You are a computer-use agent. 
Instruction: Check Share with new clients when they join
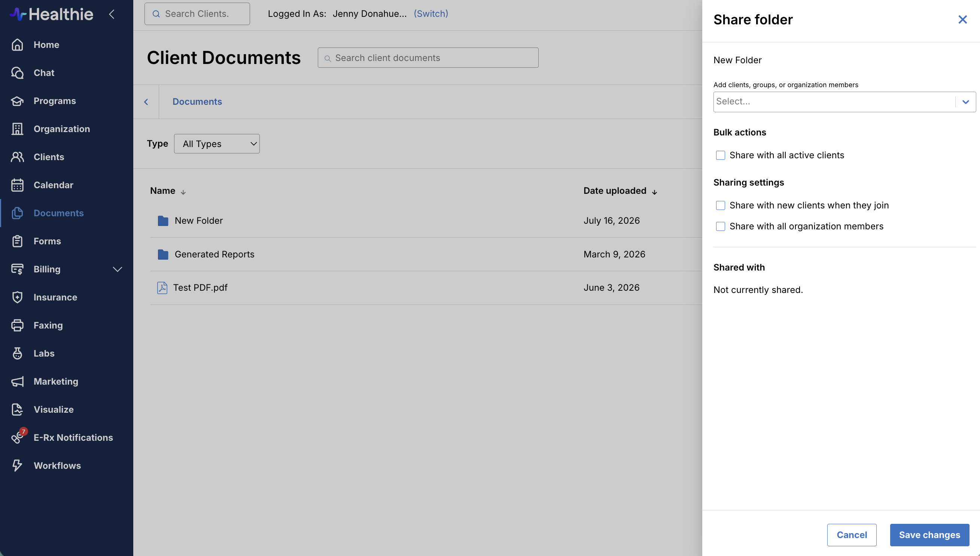pos(720,205)
